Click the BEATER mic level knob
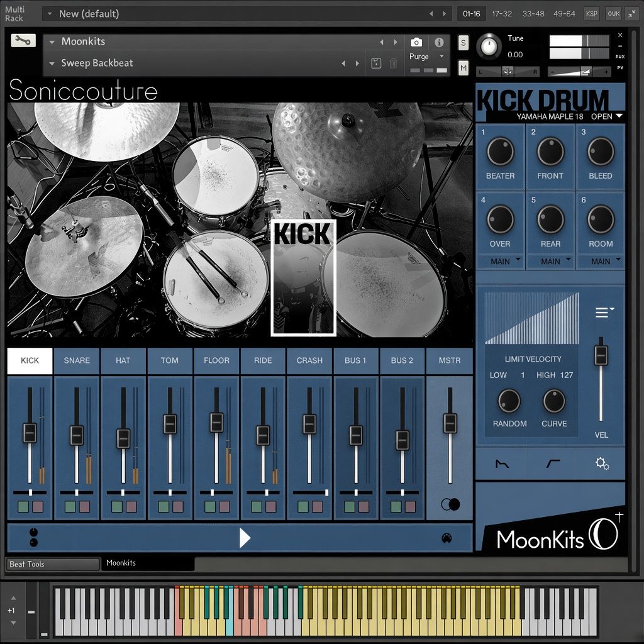 click(x=500, y=152)
